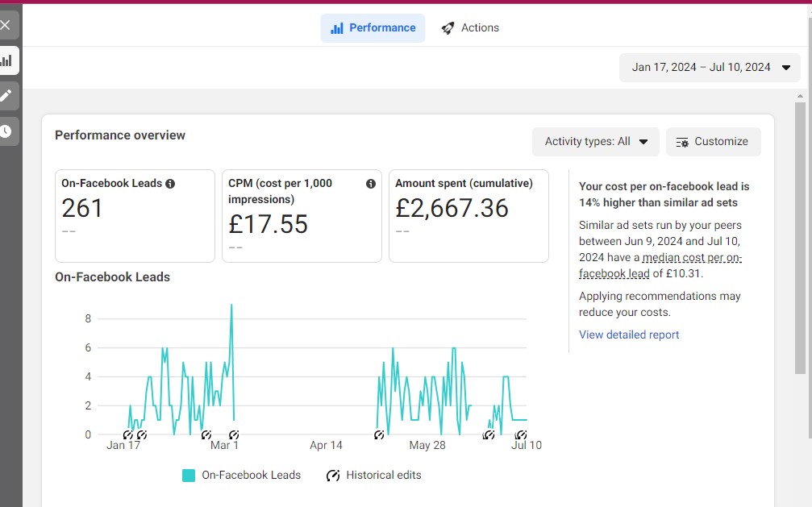This screenshot has width=812, height=507.
Task: Expand the Activity types: All dropdown
Action: coord(596,142)
